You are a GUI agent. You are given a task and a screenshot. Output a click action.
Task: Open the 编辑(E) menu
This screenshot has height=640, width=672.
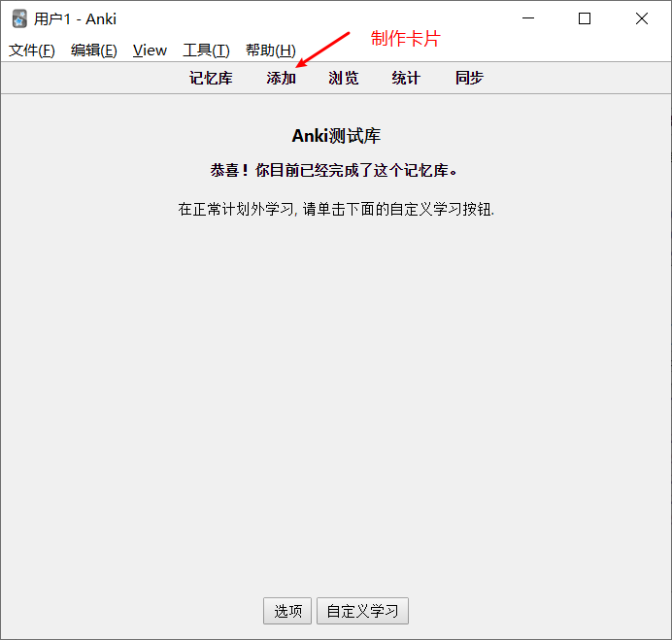tap(94, 51)
